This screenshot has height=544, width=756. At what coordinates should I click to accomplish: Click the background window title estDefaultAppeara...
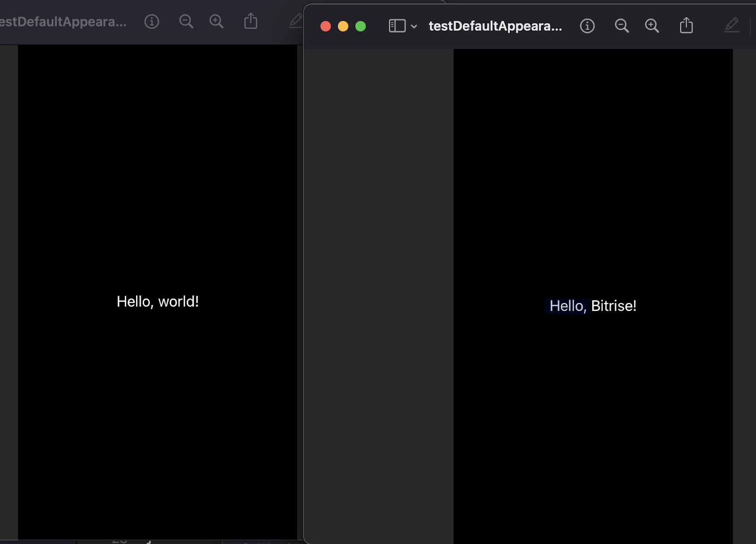(63, 21)
